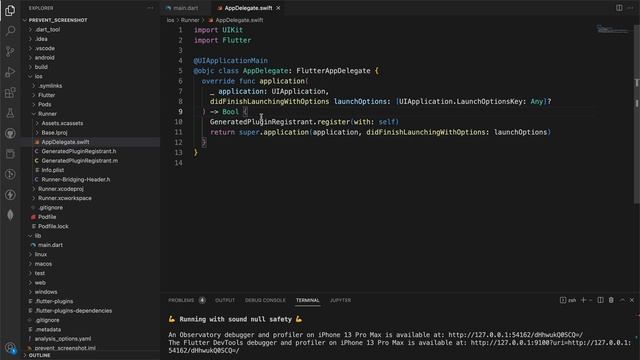Collapse the ios folder

coord(38,76)
